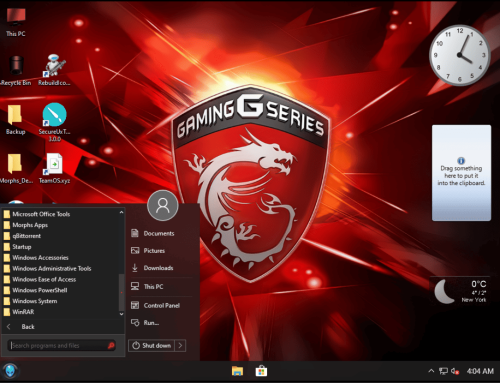Click the programs list scrollbar thumb

click(121, 292)
